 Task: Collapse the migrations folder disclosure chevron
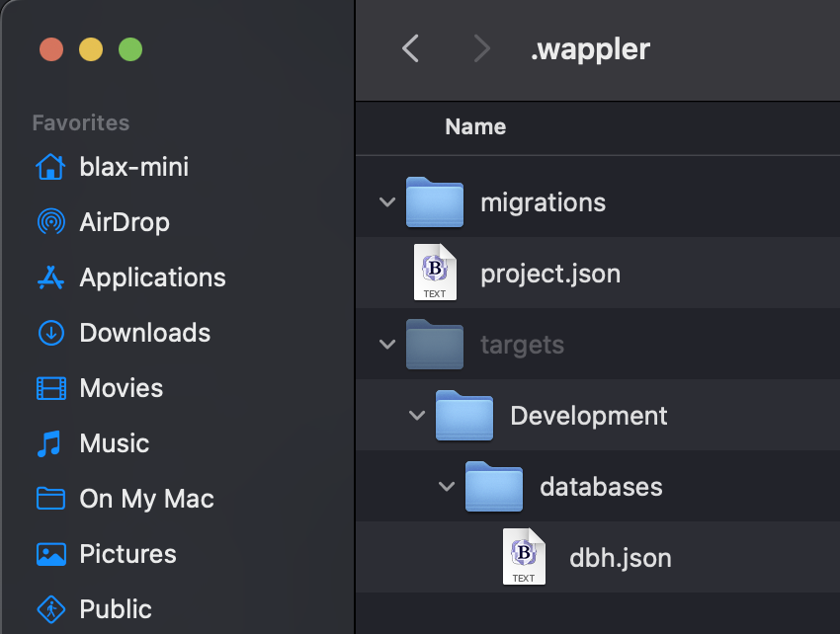click(x=387, y=201)
